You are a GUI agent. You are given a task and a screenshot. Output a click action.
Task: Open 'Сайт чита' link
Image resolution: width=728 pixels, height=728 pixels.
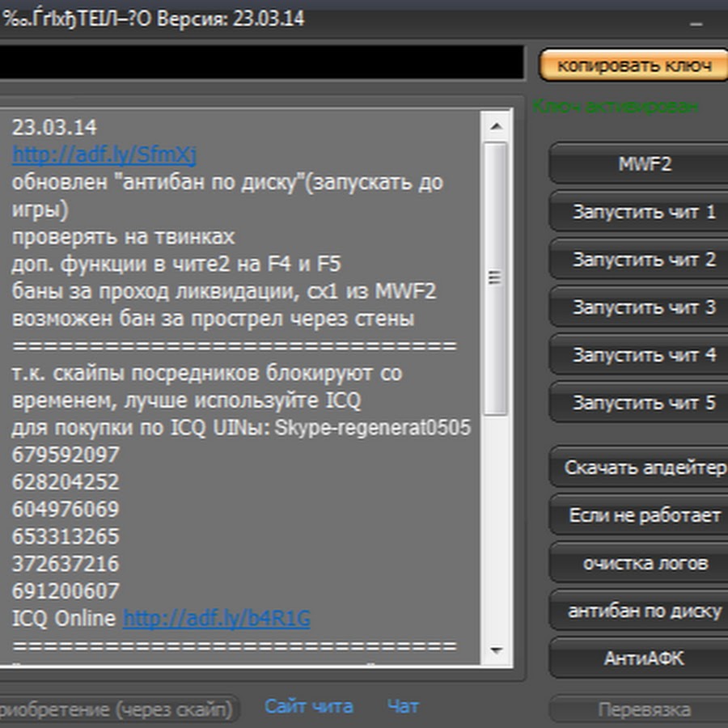[x=308, y=706]
